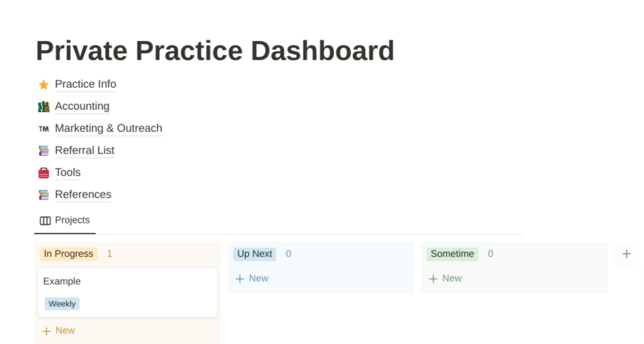Click the books icon beside Referral List
The image size is (644, 344).
pos(44,151)
